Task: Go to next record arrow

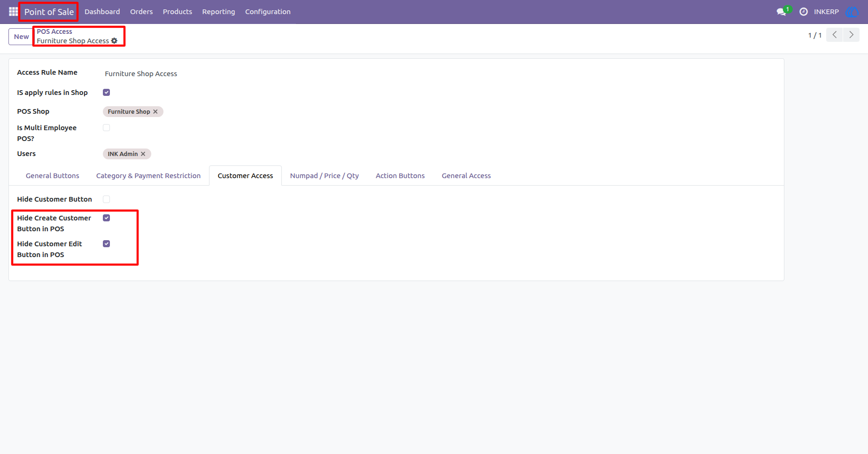Action: pos(851,35)
